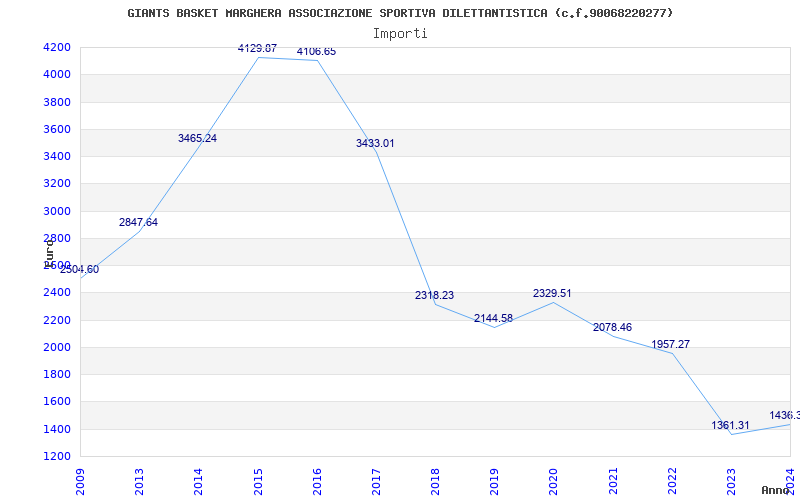Click the x-axis year 2019
The width and height of the screenshot is (800, 500).
pyautogui.click(x=494, y=482)
